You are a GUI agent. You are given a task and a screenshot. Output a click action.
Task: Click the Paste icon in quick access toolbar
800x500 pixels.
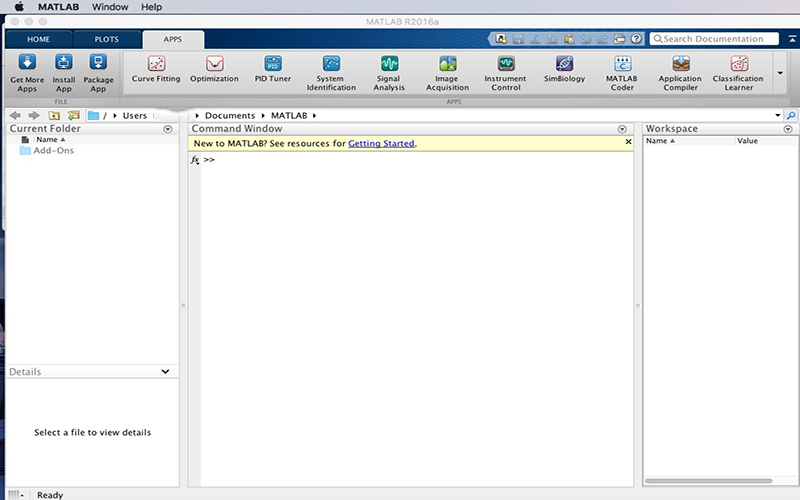[x=569, y=39]
